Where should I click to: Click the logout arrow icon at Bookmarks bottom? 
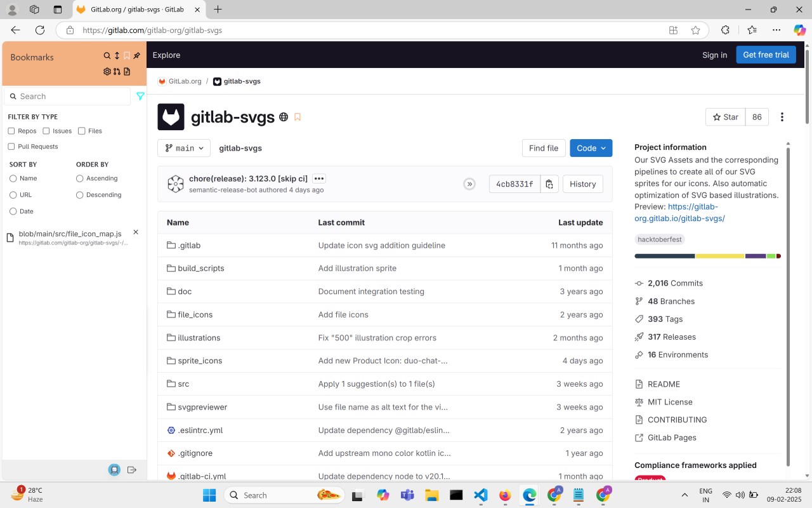click(x=132, y=470)
